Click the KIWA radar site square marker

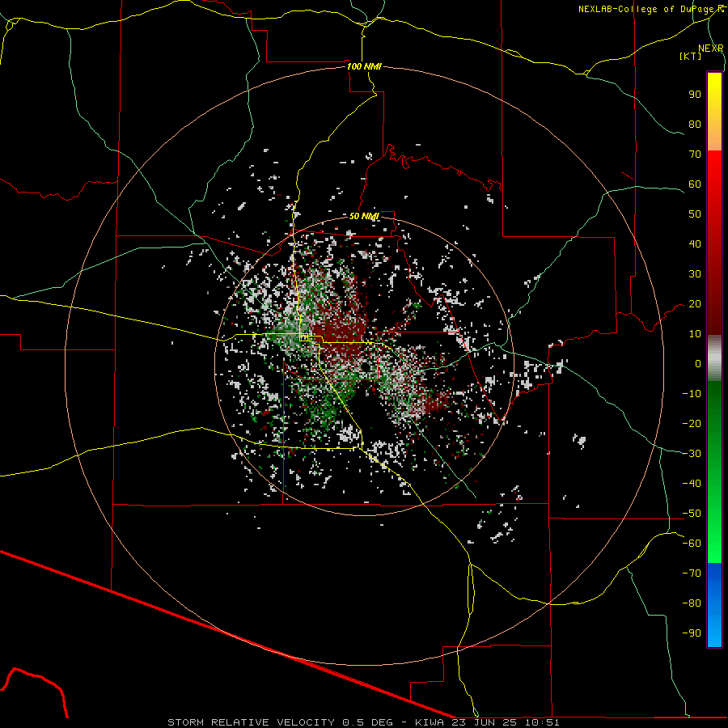[303, 337]
